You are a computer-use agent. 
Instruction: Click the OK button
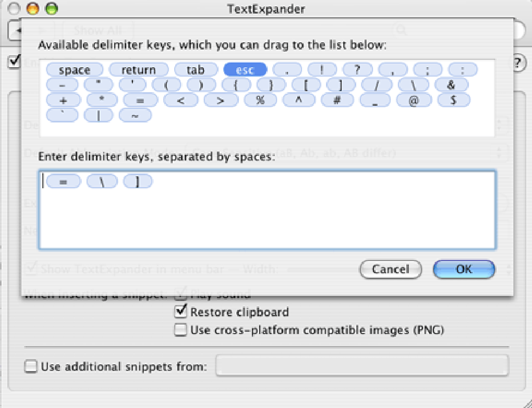tap(463, 269)
